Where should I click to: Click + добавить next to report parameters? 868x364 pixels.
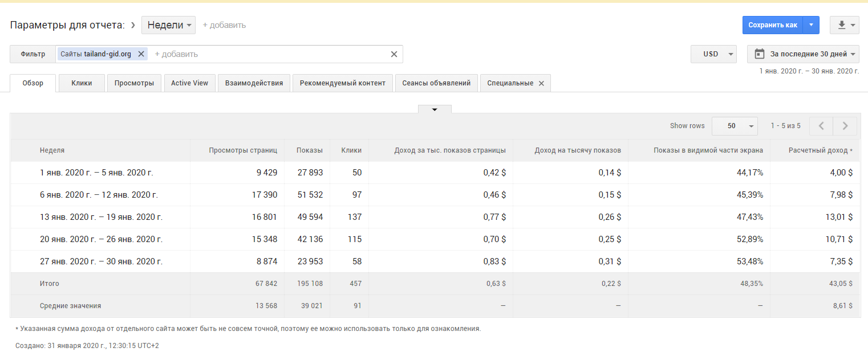224,25
